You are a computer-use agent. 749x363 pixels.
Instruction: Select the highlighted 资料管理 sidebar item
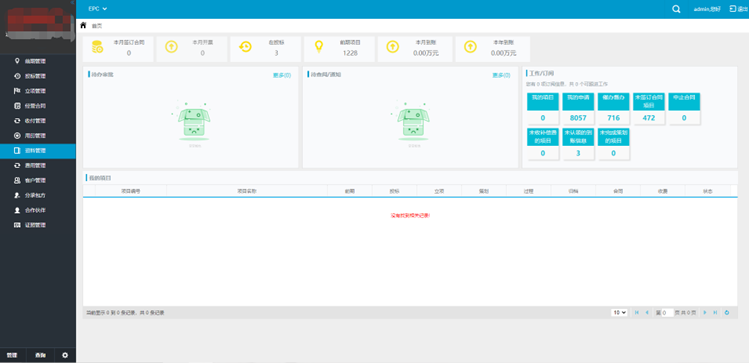tap(38, 150)
